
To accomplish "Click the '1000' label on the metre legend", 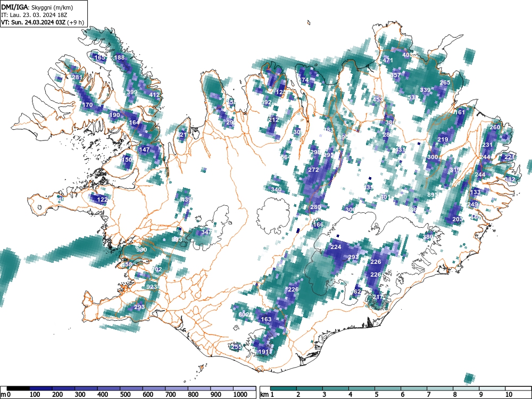I will coord(240,395).
